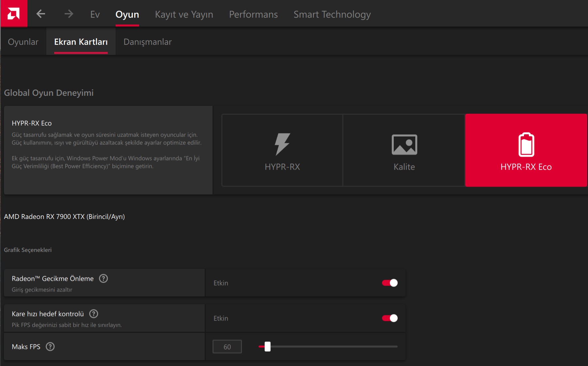Click Pik FPS değerinizi description text
Viewport: 588px width, 366px height.
pos(67,325)
